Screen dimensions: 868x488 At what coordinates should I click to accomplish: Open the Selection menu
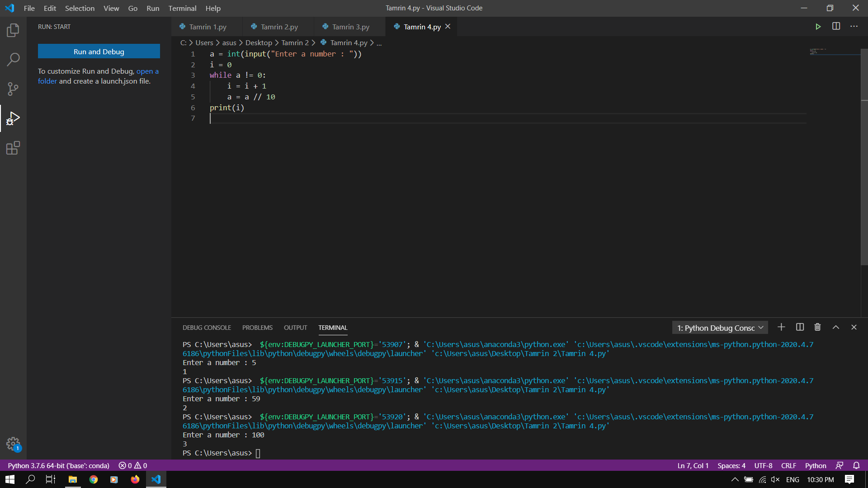(x=80, y=8)
